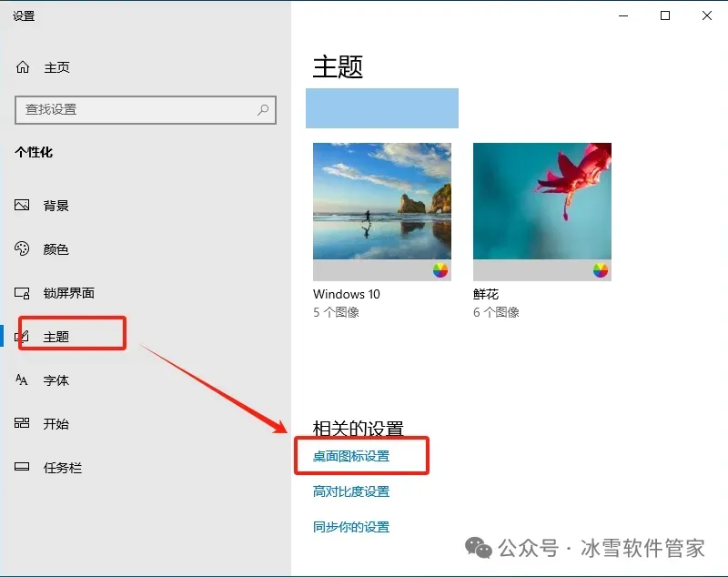
Task: Apply the 鲜花 theme thumbnail
Action: pos(542,212)
